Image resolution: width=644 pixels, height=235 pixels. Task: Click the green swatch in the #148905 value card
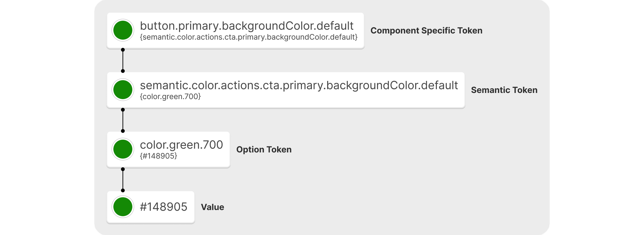(x=123, y=207)
